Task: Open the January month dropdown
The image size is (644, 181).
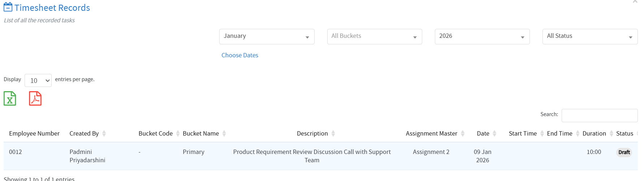Action: (x=267, y=36)
